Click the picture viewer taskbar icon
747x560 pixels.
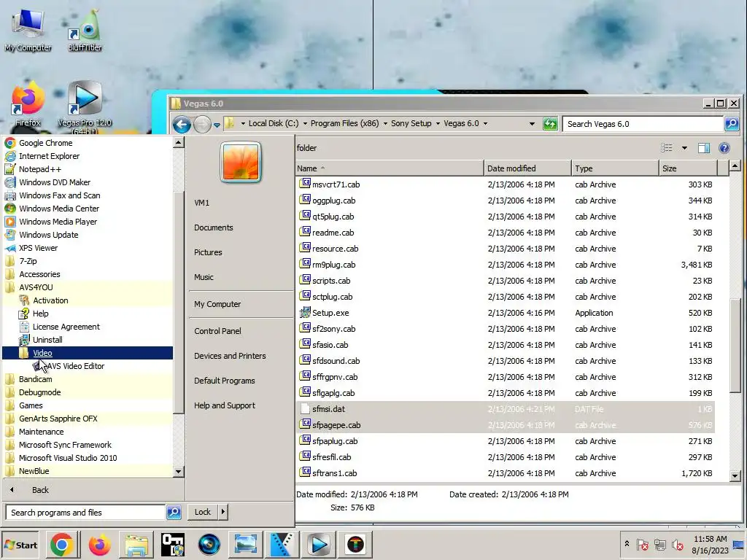(246, 545)
